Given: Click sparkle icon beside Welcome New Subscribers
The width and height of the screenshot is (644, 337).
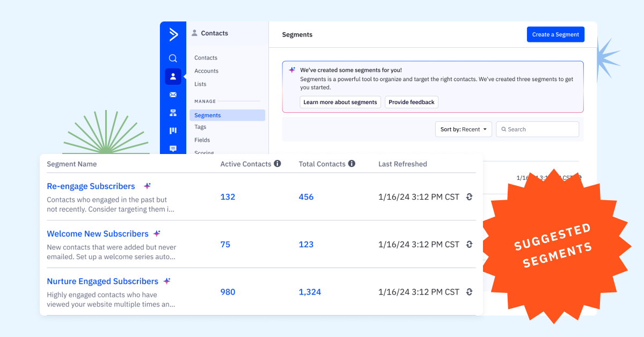Looking at the screenshot, I should point(157,233).
